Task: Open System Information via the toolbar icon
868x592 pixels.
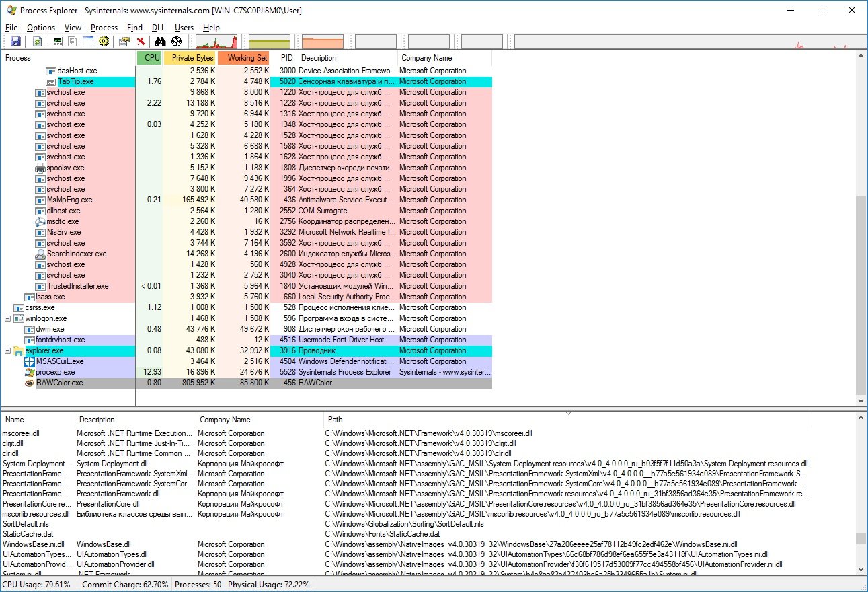Action: coord(58,42)
